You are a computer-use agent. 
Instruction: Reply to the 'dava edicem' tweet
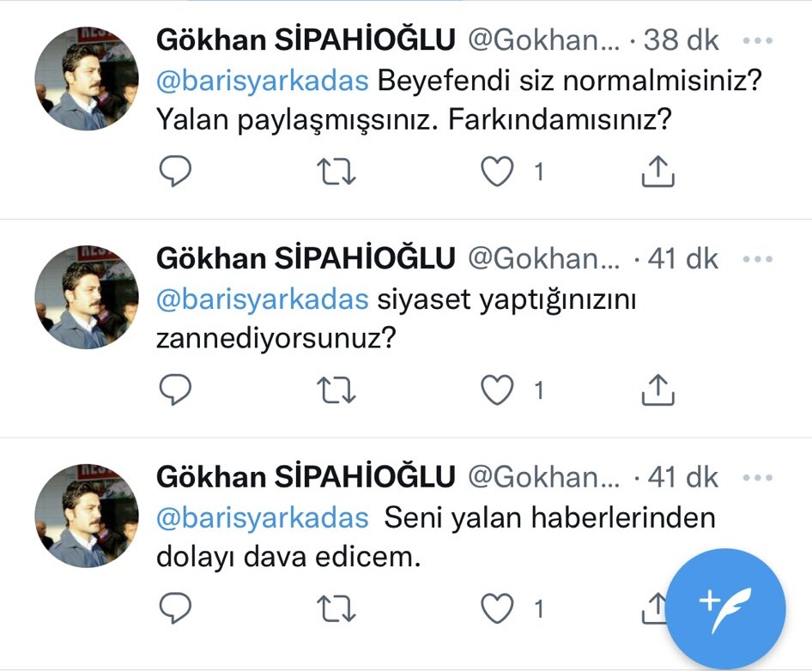tap(176, 609)
